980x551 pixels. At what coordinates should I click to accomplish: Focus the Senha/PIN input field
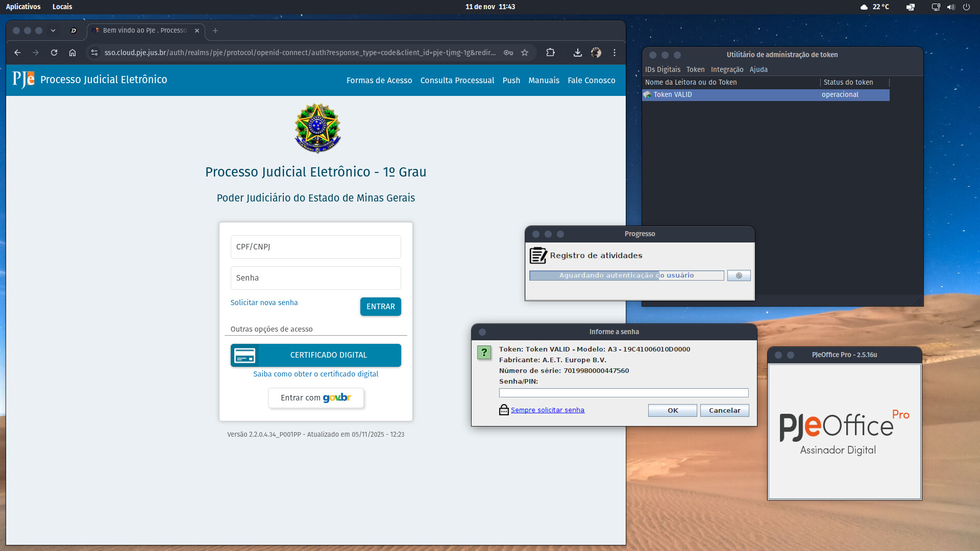[623, 393]
